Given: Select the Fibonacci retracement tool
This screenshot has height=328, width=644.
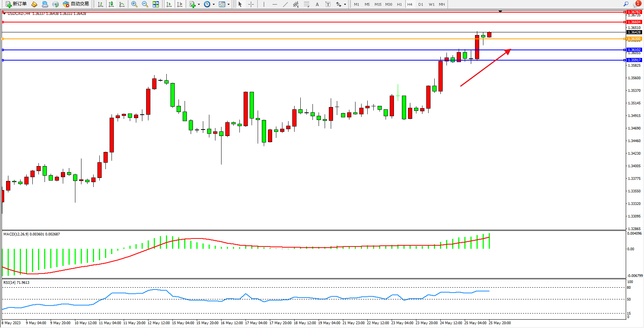Looking at the screenshot, I should (x=307, y=4).
